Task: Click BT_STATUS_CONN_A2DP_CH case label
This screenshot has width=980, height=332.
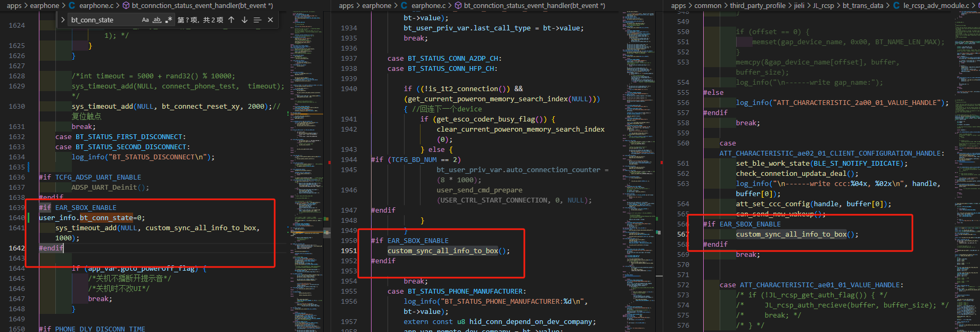Action: point(454,58)
